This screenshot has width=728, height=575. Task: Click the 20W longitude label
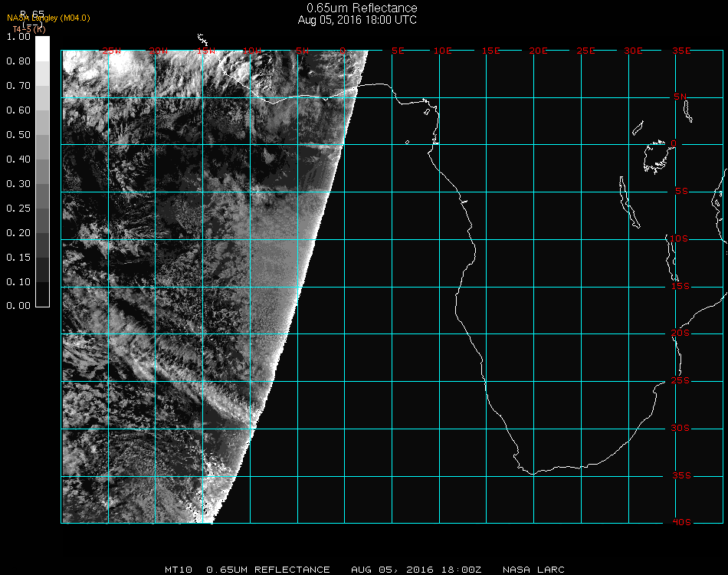(159, 51)
